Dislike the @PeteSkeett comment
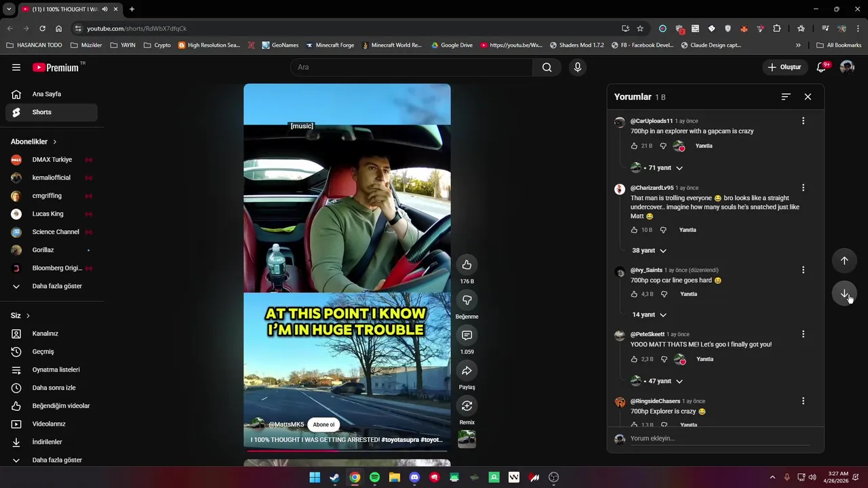 [664, 359]
